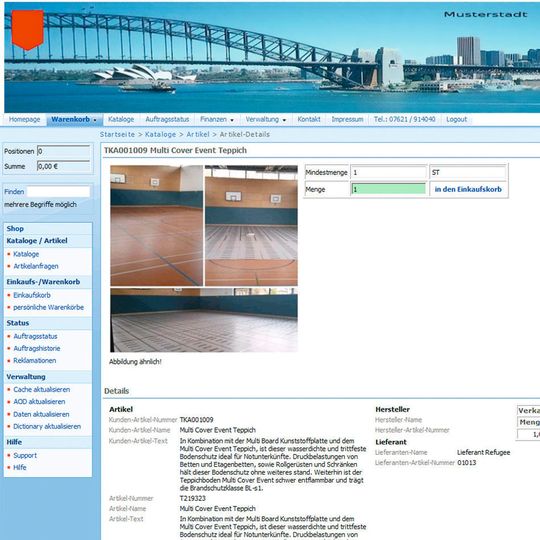Click the orange shield logo in the banner
540x540 pixels.
[28, 30]
